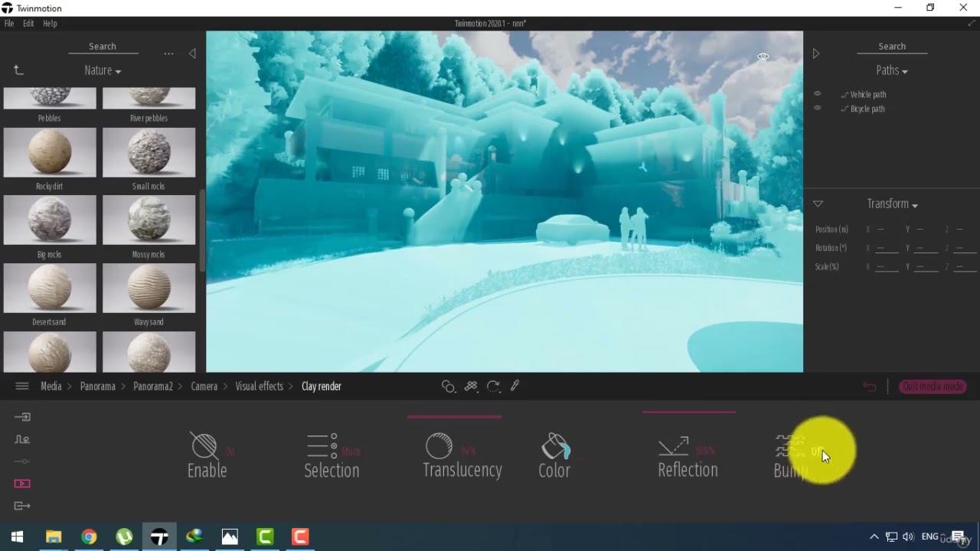Open the Context terrain dock icon
Image resolution: width=980 pixels, height=551 pixels.
(x=22, y=439)
